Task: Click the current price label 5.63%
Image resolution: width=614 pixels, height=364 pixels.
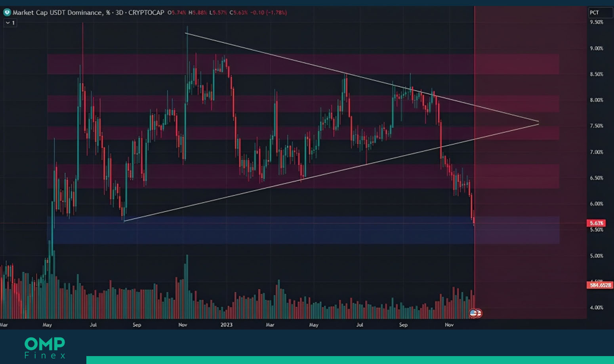Action: (x=597, y=223)
